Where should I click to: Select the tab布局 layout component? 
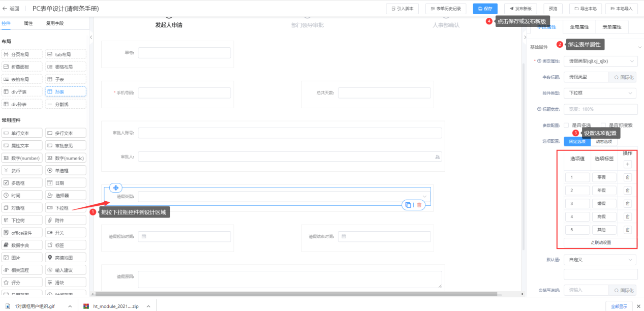[x=66, y=54]
